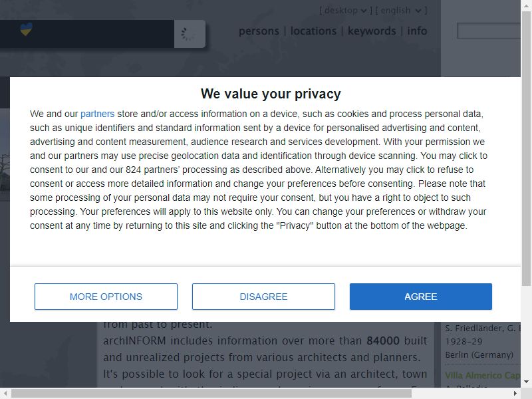Open the locations menu item

[313, 31]
